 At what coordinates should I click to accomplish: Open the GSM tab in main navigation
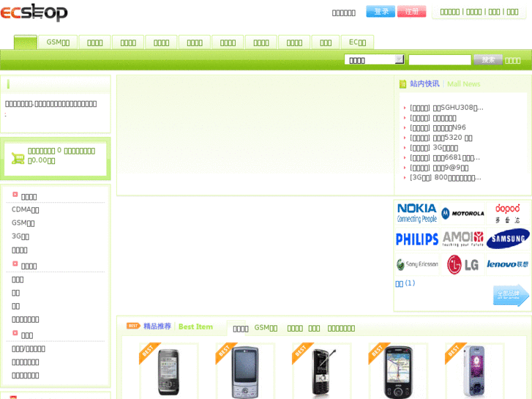pos(58,42)
